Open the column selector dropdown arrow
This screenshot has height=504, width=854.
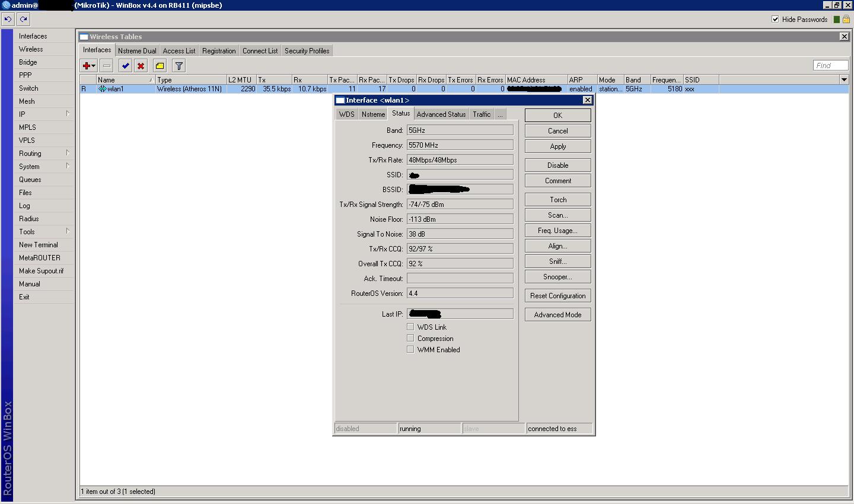coord(844,79)
